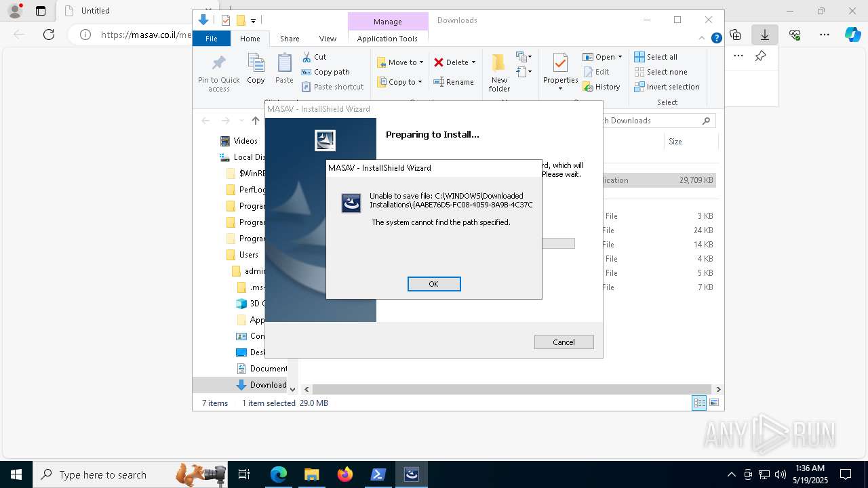
Task: Collapse the ribbon with chevron
Action: [703, 39]
